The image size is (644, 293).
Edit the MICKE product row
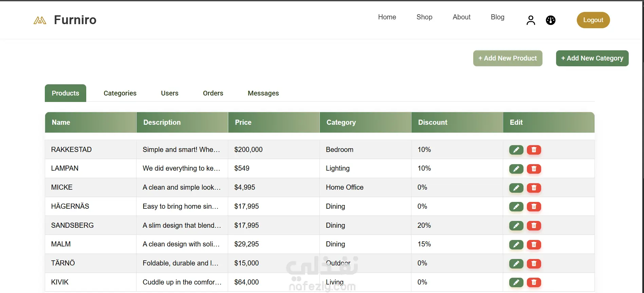[x=516, y=188]
